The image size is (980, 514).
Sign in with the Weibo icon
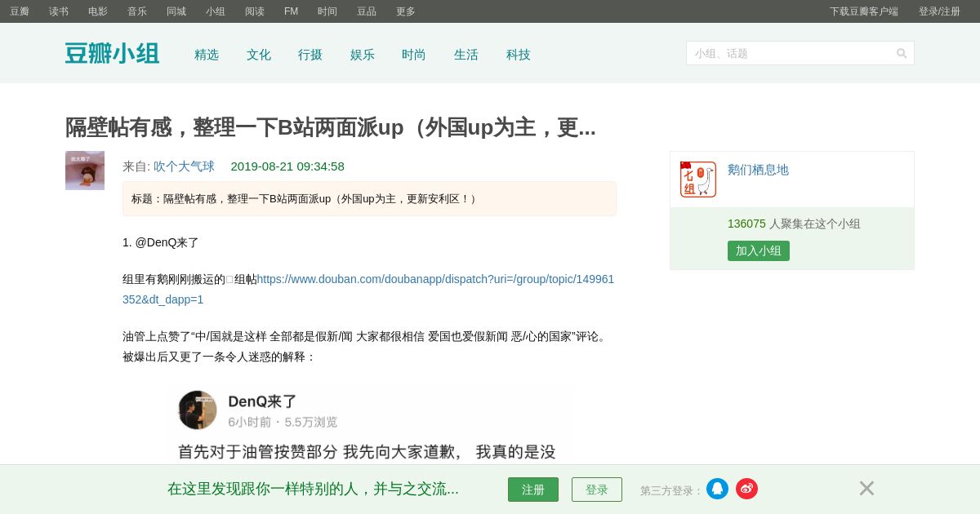click(746, 489)
